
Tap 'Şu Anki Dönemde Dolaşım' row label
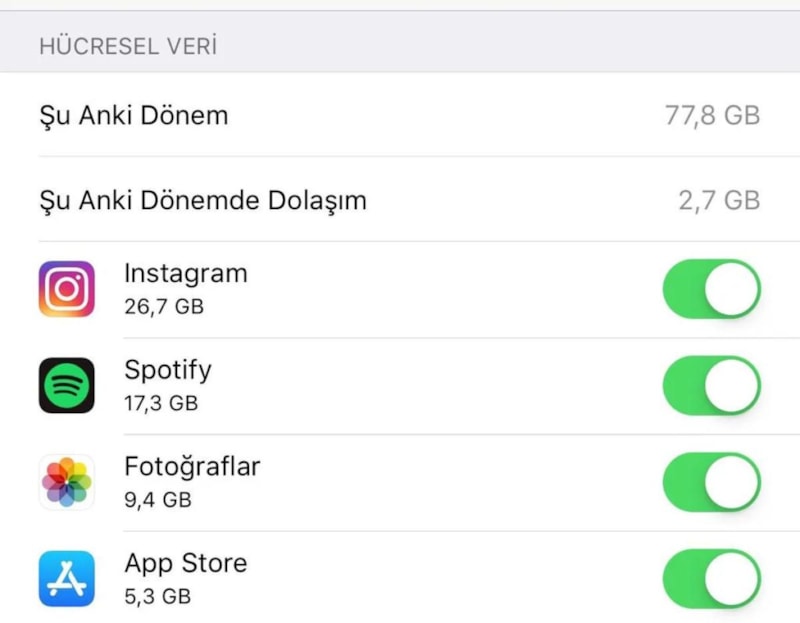202,200
